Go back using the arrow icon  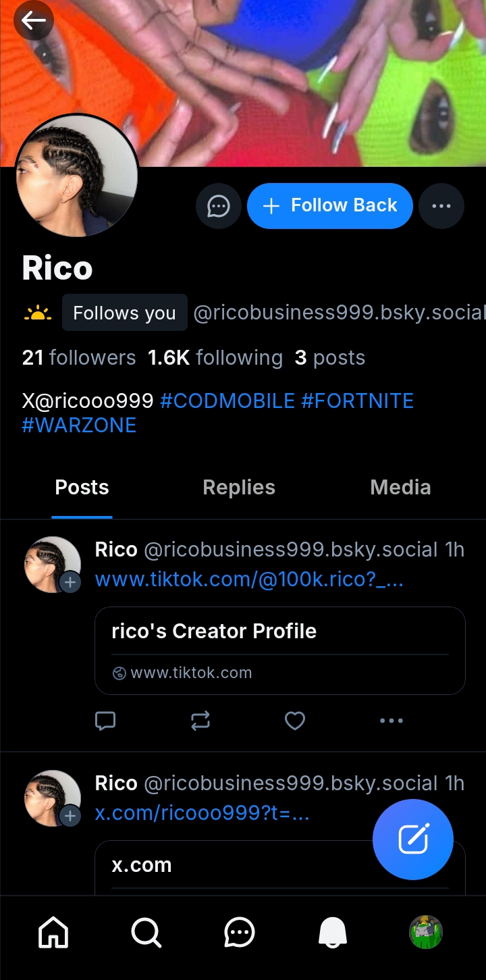[33, 21]
